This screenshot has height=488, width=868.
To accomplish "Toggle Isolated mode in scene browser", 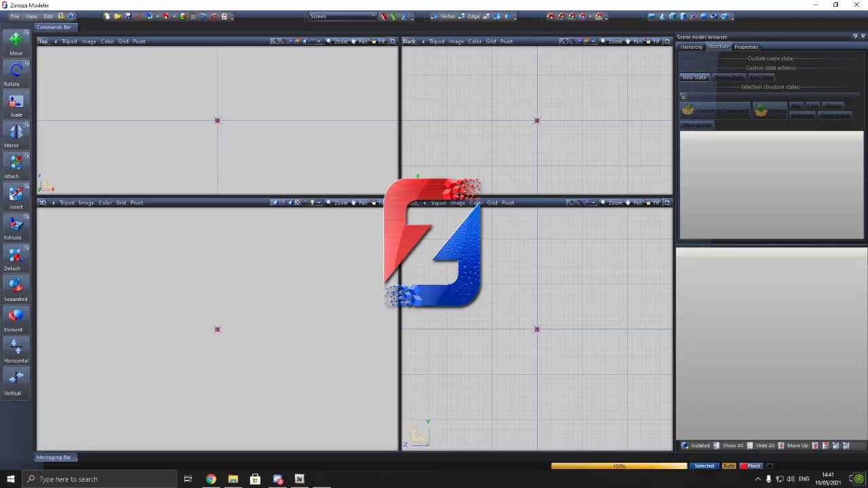I will click(696, 445).
